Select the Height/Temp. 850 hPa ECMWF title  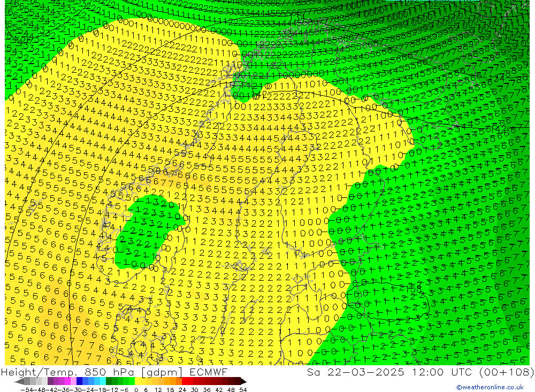coord(114,372)
